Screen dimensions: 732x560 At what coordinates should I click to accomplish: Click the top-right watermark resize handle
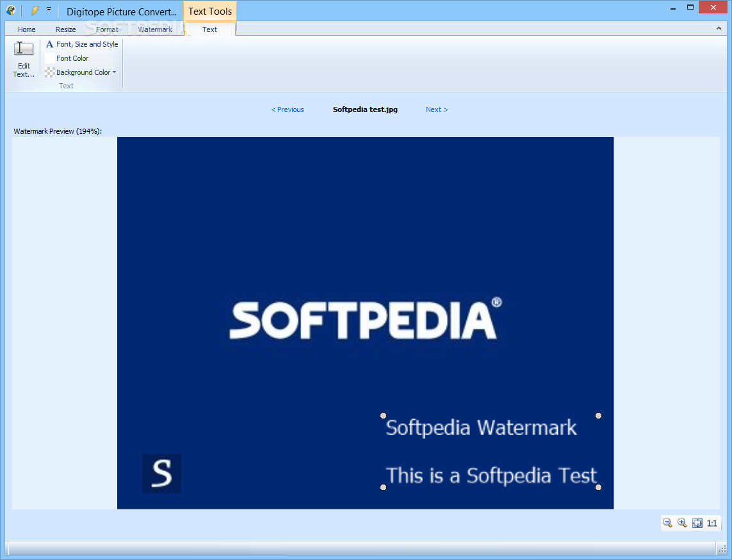click(599, 416)
